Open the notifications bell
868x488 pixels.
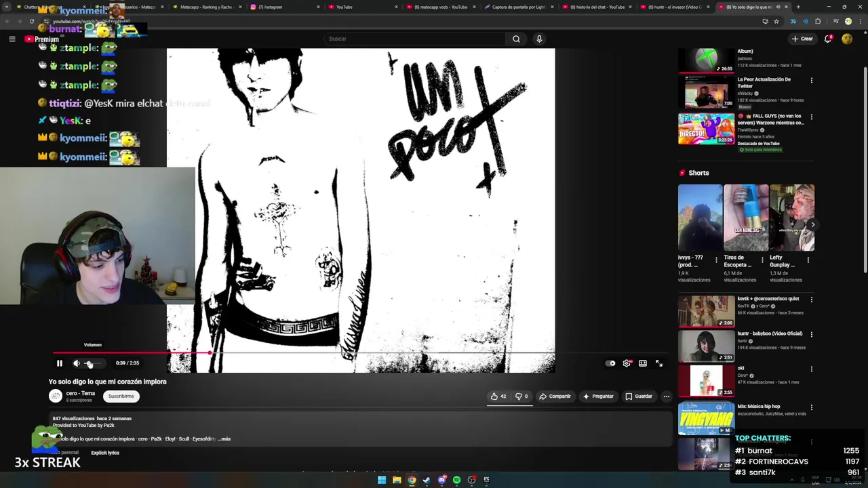coord(828,39)
